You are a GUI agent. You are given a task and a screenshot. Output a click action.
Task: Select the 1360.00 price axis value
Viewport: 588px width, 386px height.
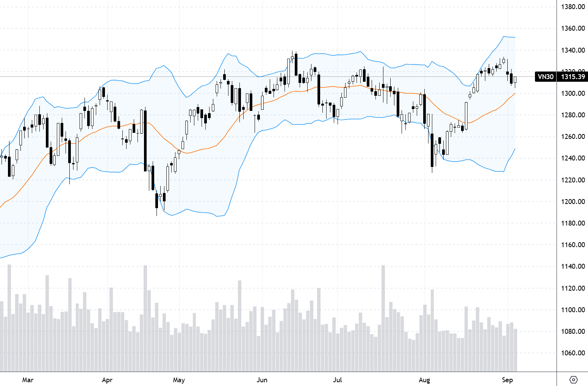coord(573,28)
